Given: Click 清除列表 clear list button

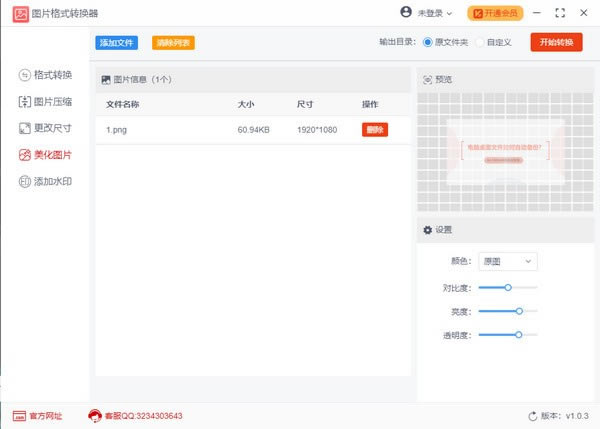Looking at the screenshot, I should (173, 43).
